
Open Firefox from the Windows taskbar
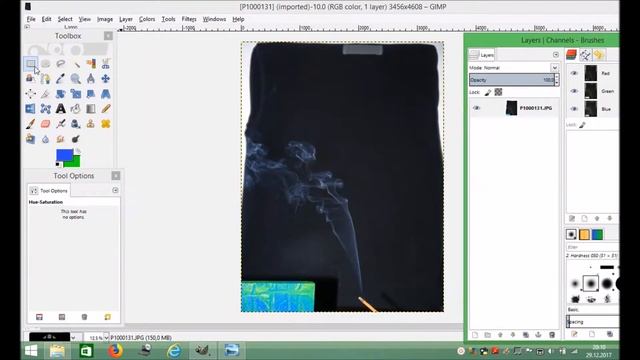pyautogui.click(x=116, y=351)
